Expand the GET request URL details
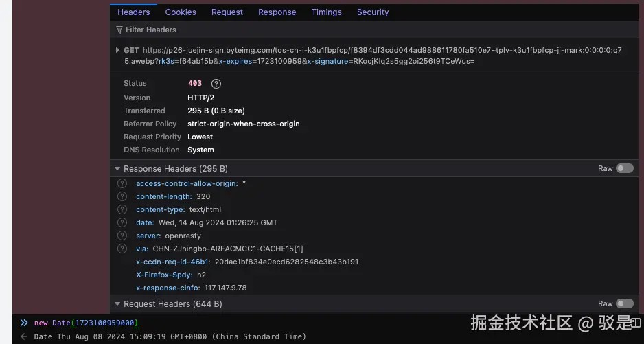 point(117,50)
